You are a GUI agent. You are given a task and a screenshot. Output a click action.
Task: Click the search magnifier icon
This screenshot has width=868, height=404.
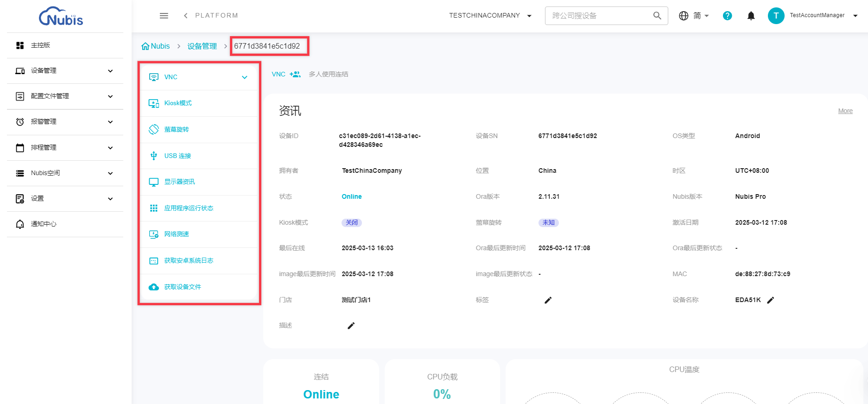point(657,16)
